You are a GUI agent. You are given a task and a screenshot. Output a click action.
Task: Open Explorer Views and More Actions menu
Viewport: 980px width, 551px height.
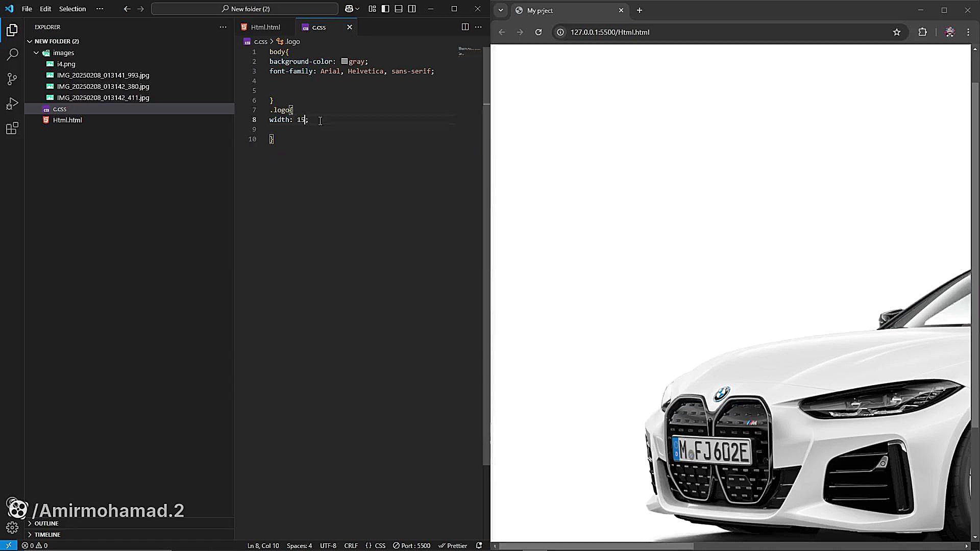point(223,27)
